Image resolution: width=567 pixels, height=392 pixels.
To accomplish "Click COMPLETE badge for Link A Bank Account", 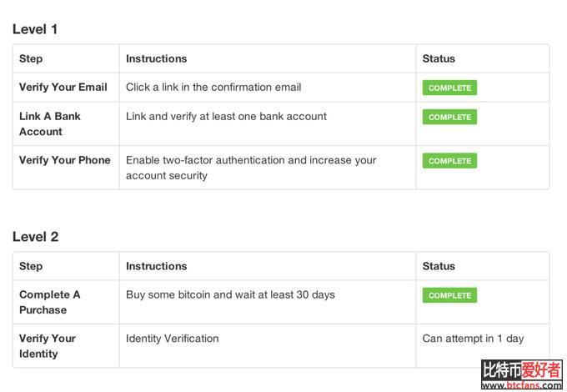I will [x=449, y=117].
